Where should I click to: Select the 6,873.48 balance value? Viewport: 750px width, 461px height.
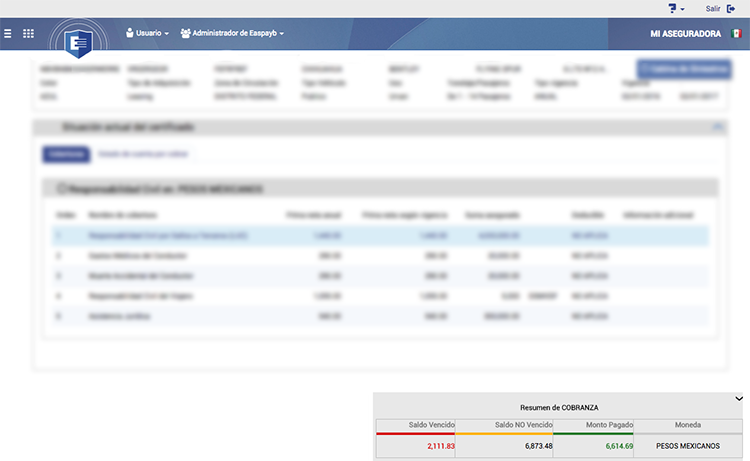click(x=539, y=446)
